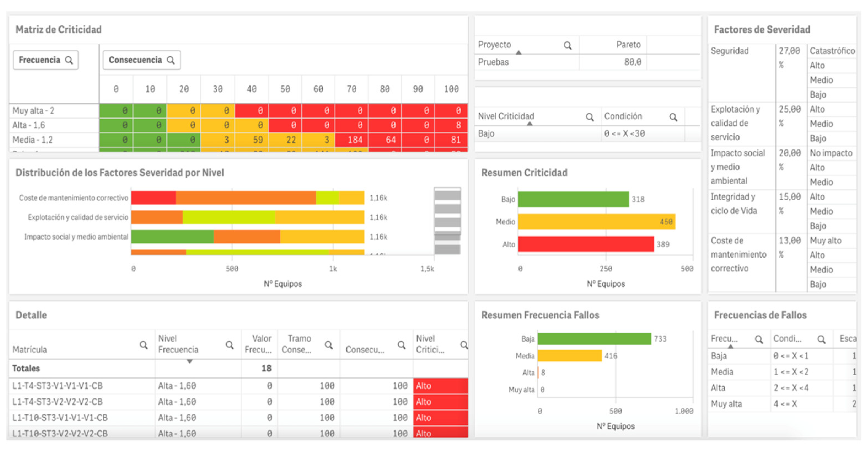Click the Pareto column header
Screen dimensions: 868x450
628,45
